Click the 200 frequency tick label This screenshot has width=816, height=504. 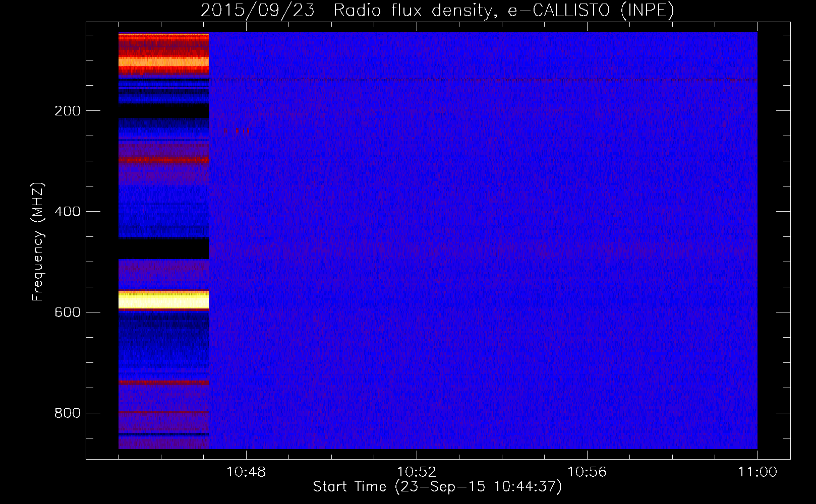68,111
